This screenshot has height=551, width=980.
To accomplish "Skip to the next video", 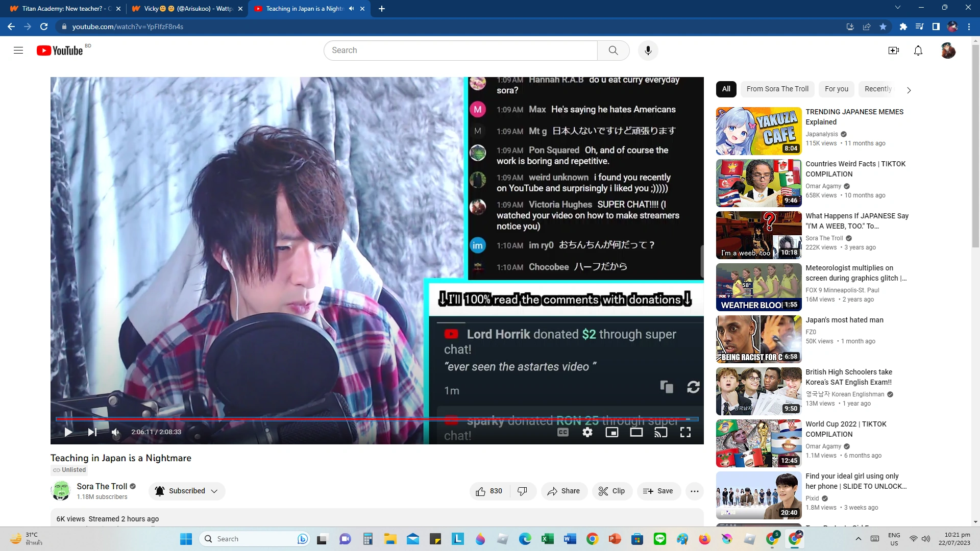I will click(92, 432).
